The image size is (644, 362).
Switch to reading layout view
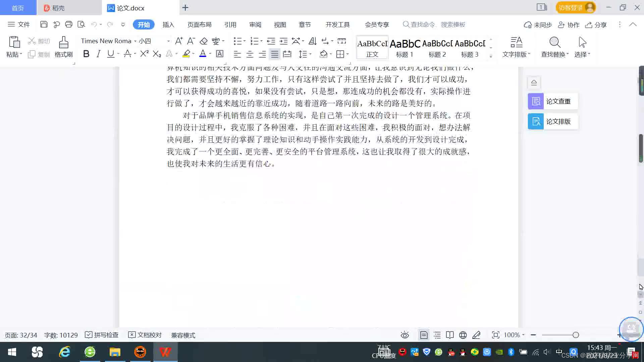[450, 335]
